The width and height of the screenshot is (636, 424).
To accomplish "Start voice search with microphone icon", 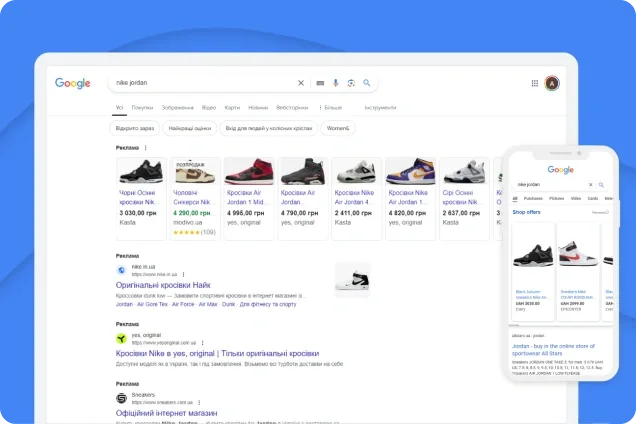I will [335, 83].
